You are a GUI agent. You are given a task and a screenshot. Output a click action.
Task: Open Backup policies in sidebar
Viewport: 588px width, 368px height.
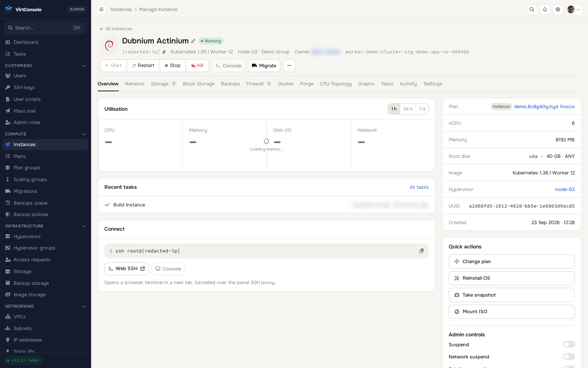click(x=45, y=214)
